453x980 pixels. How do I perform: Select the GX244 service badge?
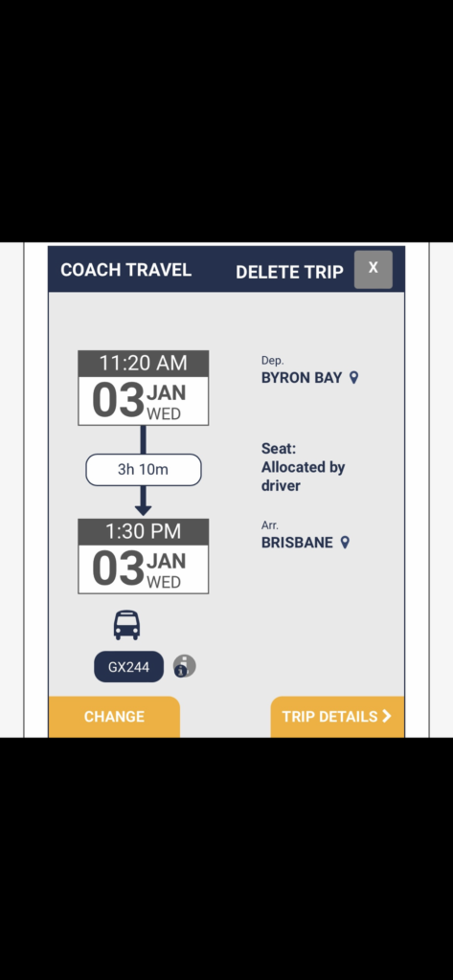click(129, 667)
